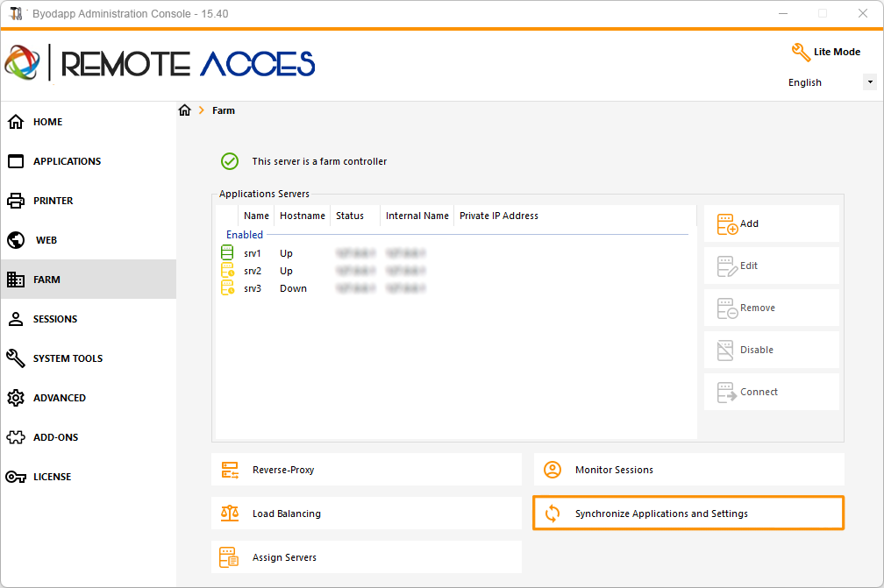Select the srv1 server name

click(253, 253)
